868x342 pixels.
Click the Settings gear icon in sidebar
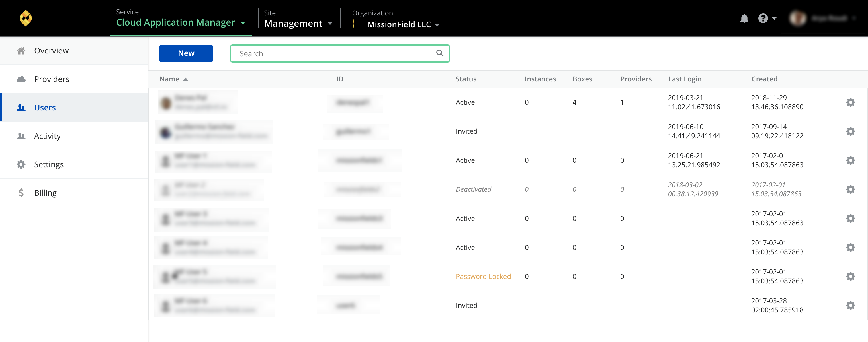(21, 164)
